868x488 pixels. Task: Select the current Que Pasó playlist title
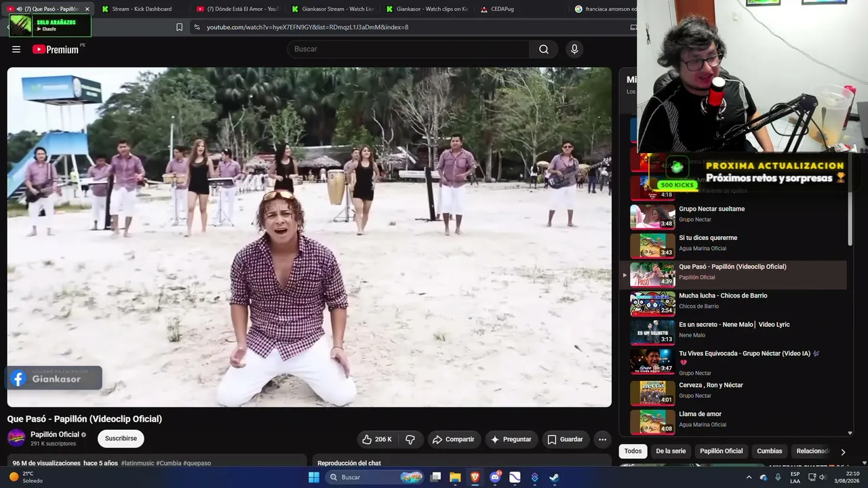[x=732, y=267]
